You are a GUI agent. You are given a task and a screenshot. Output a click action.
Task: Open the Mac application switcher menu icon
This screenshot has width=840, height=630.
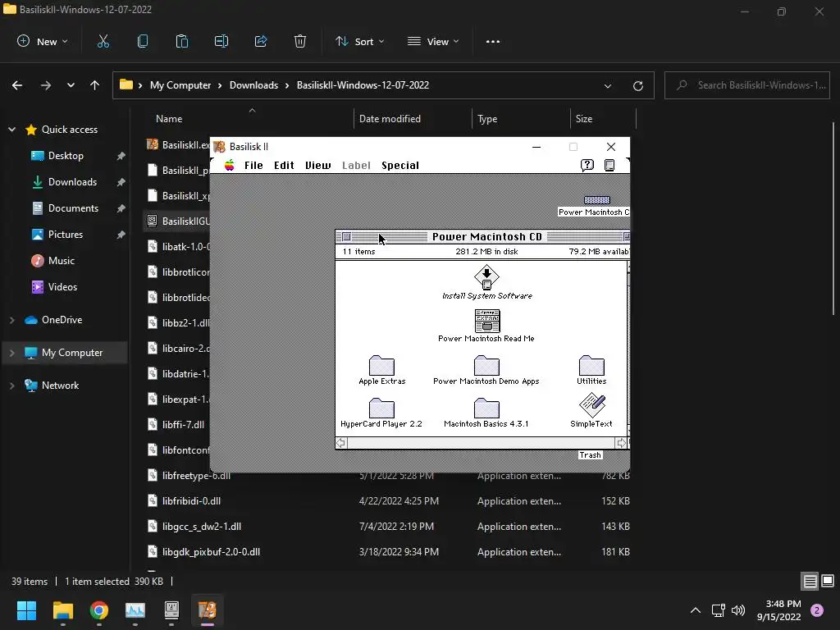coord(609,165)
